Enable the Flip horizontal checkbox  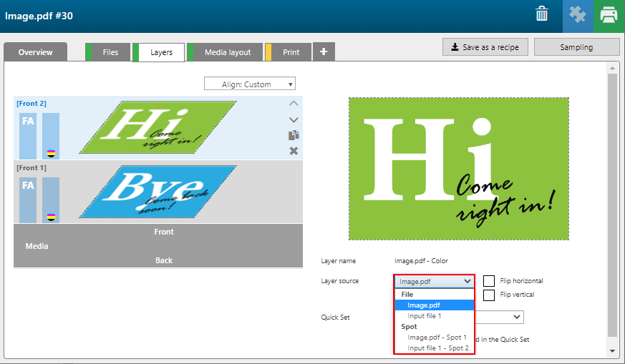point(489,281)
